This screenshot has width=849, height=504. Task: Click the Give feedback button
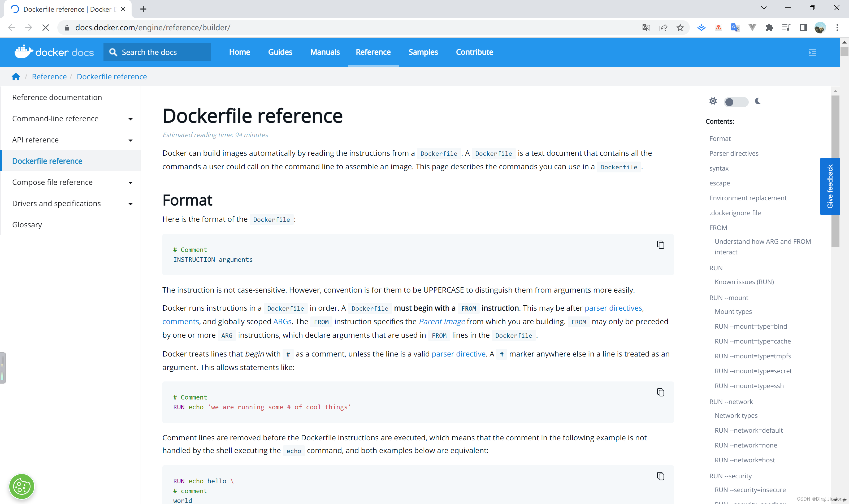[x=830, y=186]
